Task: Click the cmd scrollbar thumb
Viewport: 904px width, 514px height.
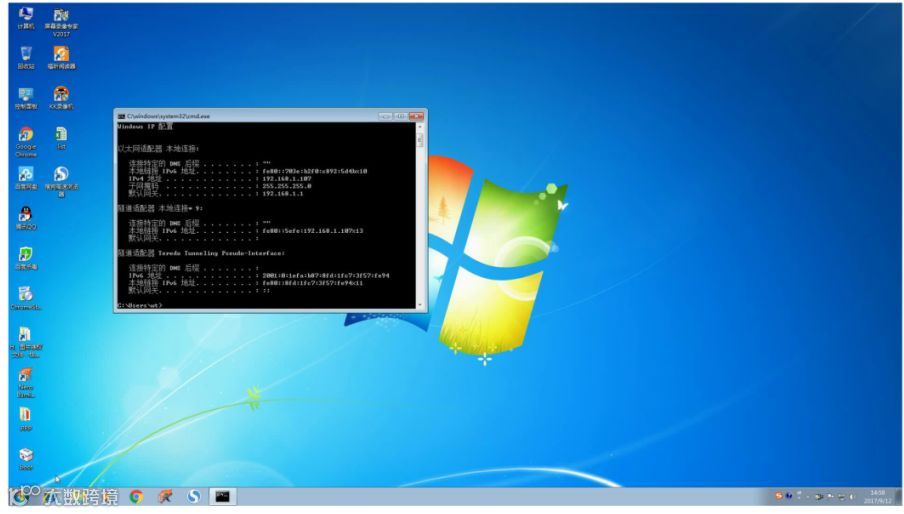Action: (420, 140)
